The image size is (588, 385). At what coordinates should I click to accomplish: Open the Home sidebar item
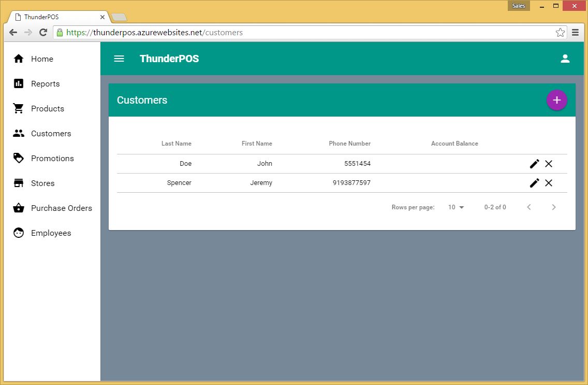pyautogui.click(x=18, y=59)
